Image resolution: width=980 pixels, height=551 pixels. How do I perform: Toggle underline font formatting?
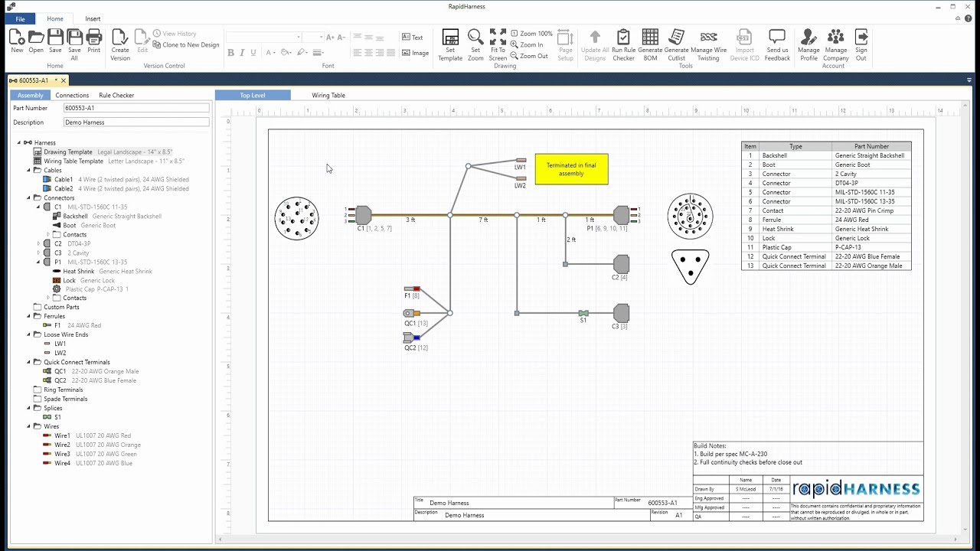tap(253, 53)
